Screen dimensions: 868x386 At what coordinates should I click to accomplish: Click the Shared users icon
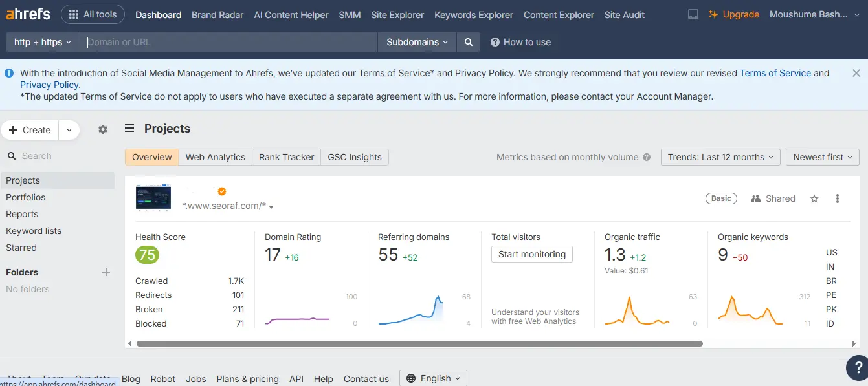point(755,198)
